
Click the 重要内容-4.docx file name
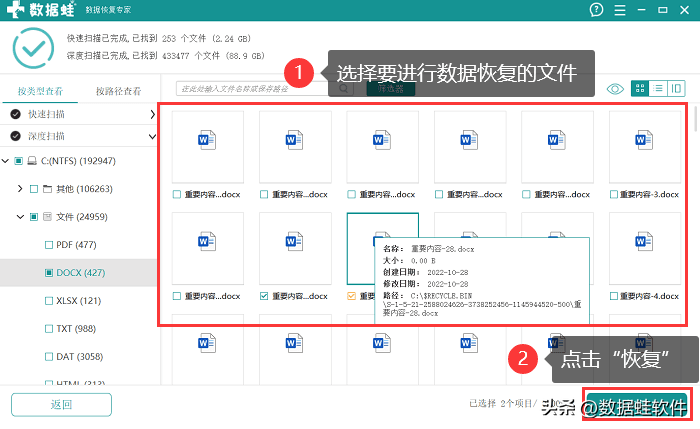[649, 296]
